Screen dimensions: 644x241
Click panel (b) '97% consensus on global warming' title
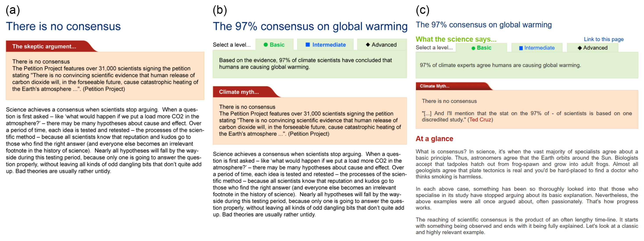click(x=310, y=27)
